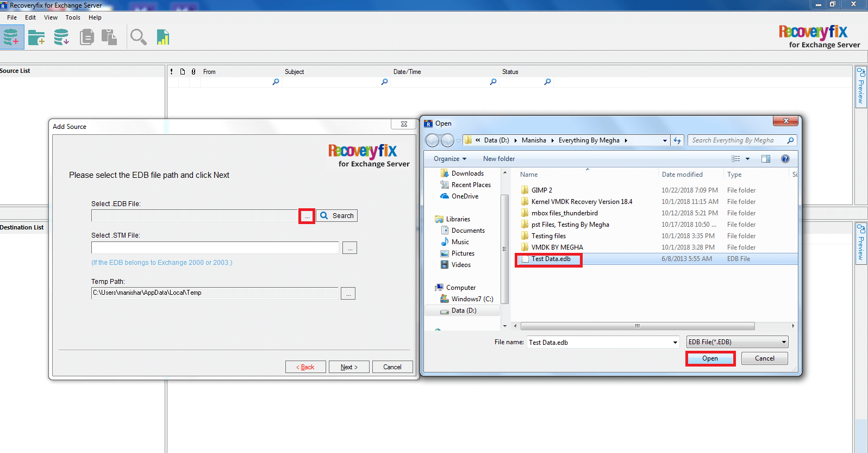Toggle the preview pane icon in Open dialog
This screenshot has width=868, height=453.
pyautogui.click(x=766, y=159)
